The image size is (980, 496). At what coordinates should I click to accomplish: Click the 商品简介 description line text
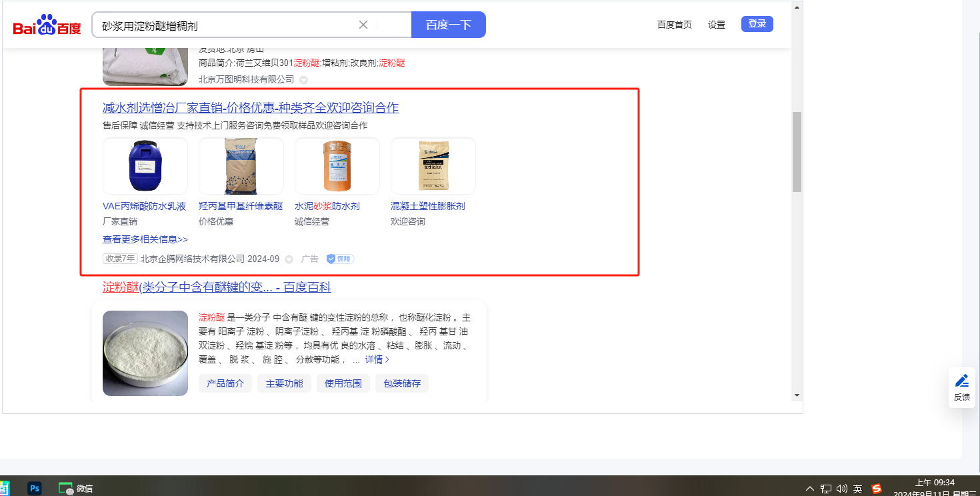302,63
